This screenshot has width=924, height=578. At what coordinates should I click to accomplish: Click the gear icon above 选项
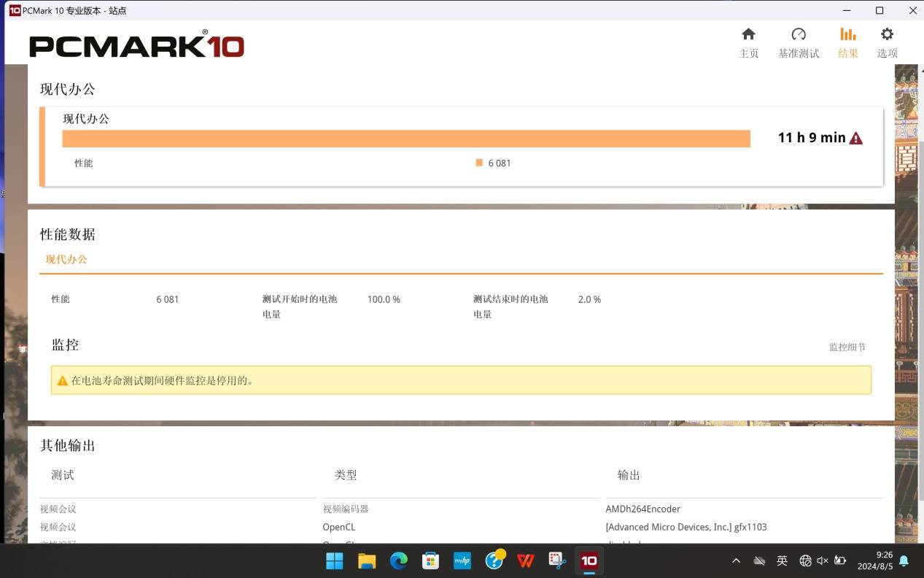pyautogui.click(x=887, y=34)
